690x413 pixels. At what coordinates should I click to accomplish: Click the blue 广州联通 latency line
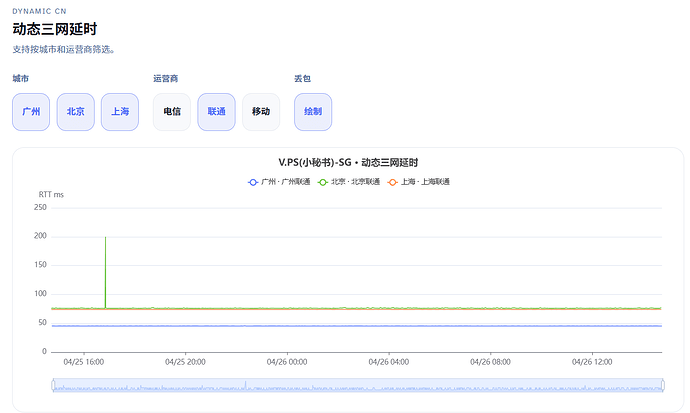click(356, 326)
